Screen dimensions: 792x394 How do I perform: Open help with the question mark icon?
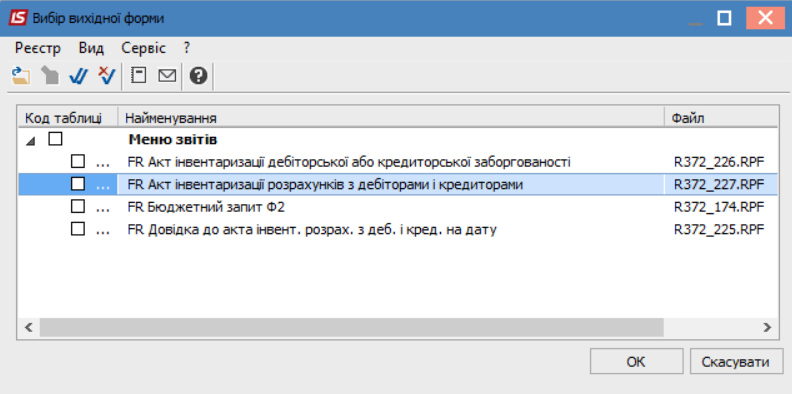click(199, 76)
